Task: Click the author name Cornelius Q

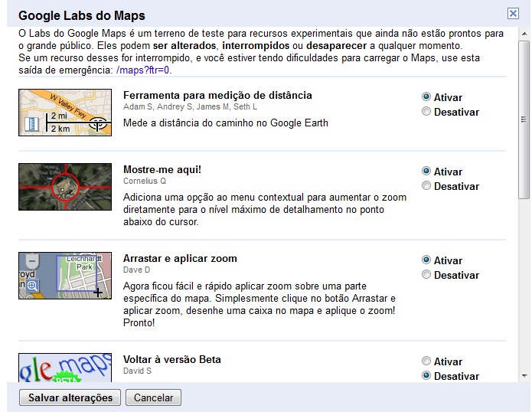Action: (145, 181)
